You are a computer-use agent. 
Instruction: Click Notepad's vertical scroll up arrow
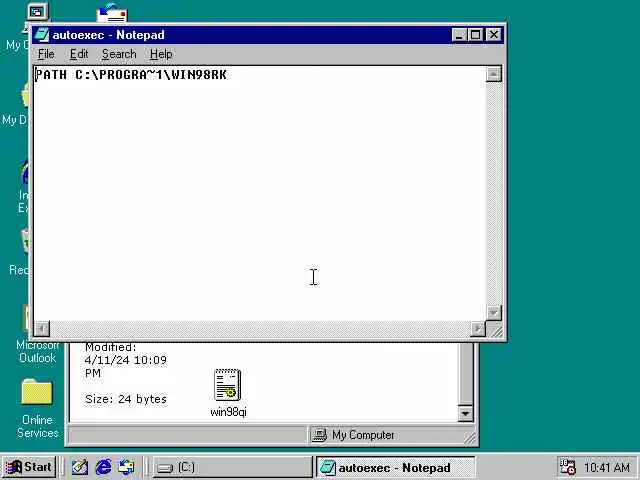493,74
